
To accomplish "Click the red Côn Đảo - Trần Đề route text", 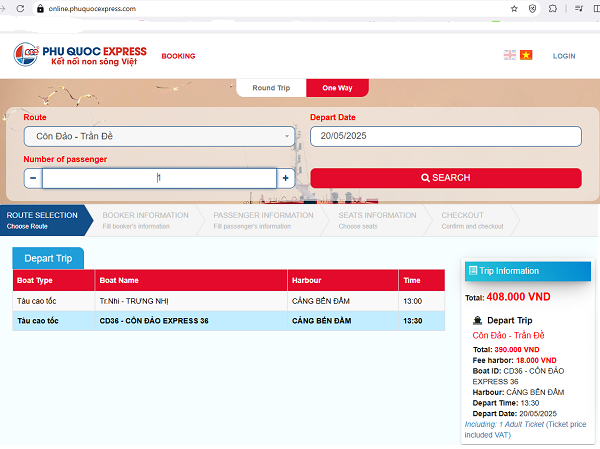I will coord(508,336).
